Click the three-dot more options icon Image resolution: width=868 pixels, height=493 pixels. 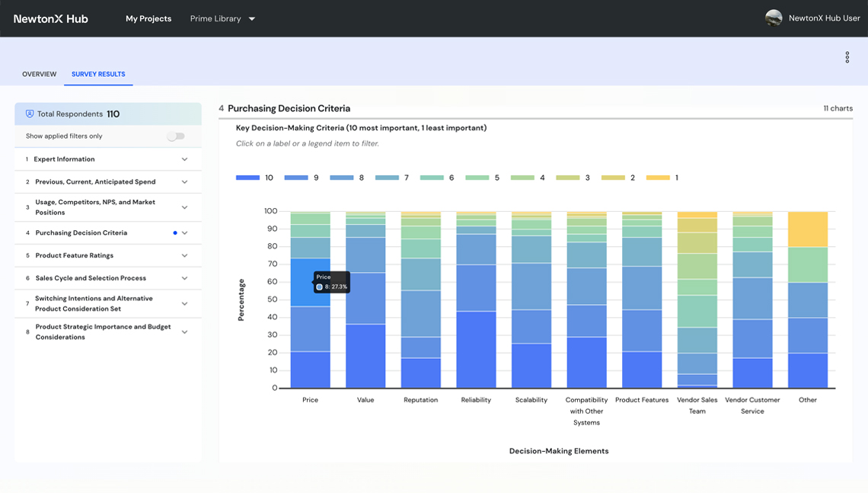tap(847, 58)
